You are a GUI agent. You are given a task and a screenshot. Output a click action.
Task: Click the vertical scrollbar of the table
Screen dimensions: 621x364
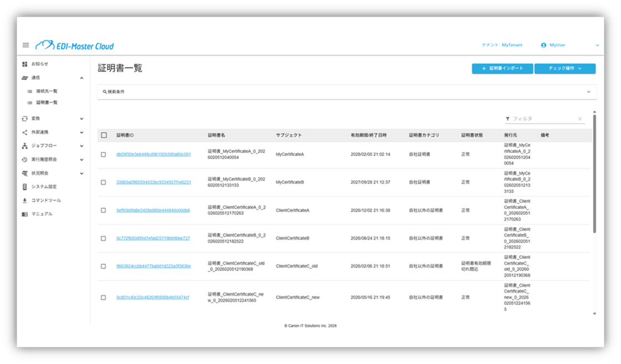pyautogui.click(x=595, y=172)
